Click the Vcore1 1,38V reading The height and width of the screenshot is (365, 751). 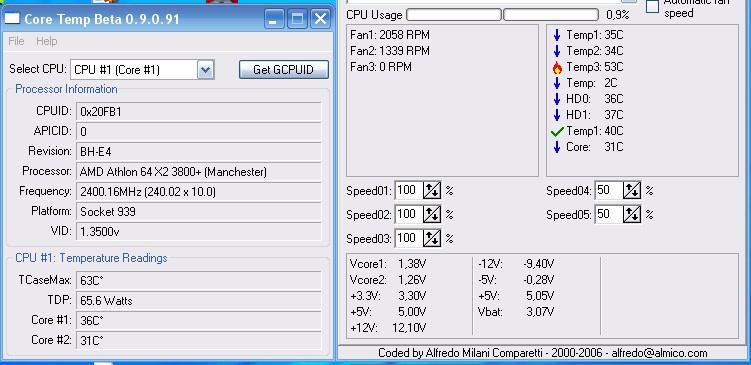click(x=388, y=263)
